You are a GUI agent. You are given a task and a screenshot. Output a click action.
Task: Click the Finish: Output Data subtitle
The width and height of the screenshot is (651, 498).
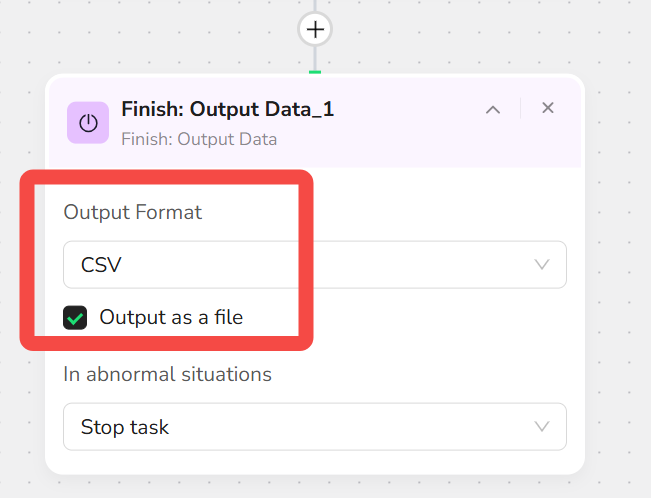pos(199,140)
